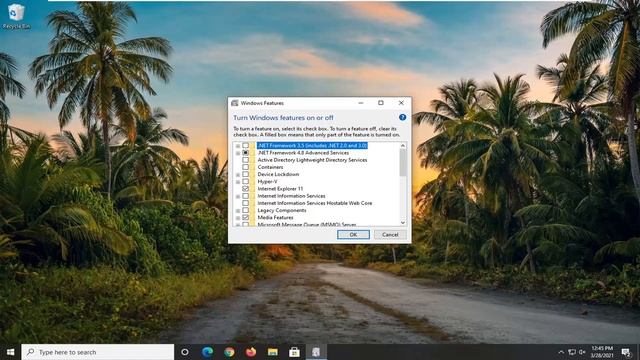The height and width of the screenshot is (360, 640).
Task: Open the notification center icon
Action: (626, 352)
